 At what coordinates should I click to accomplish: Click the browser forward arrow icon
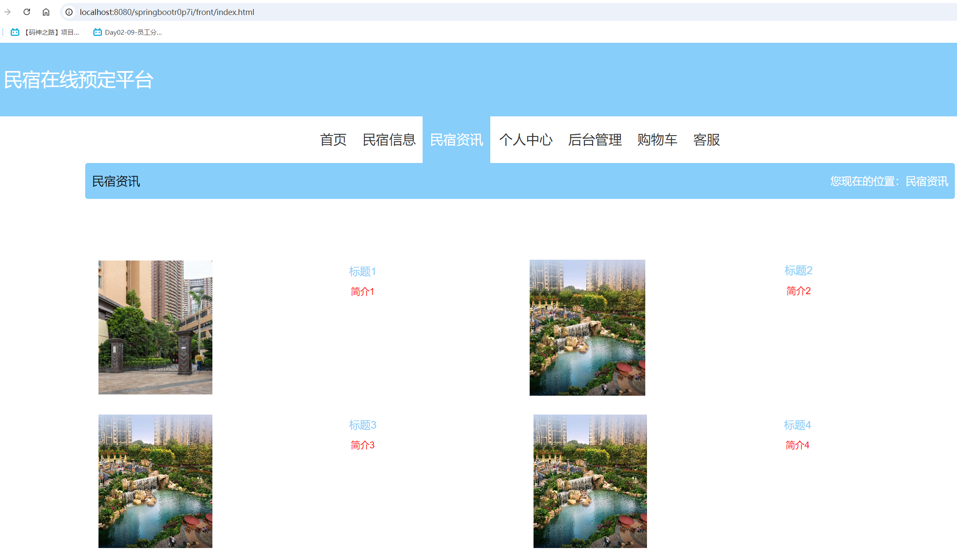(8, 12)
